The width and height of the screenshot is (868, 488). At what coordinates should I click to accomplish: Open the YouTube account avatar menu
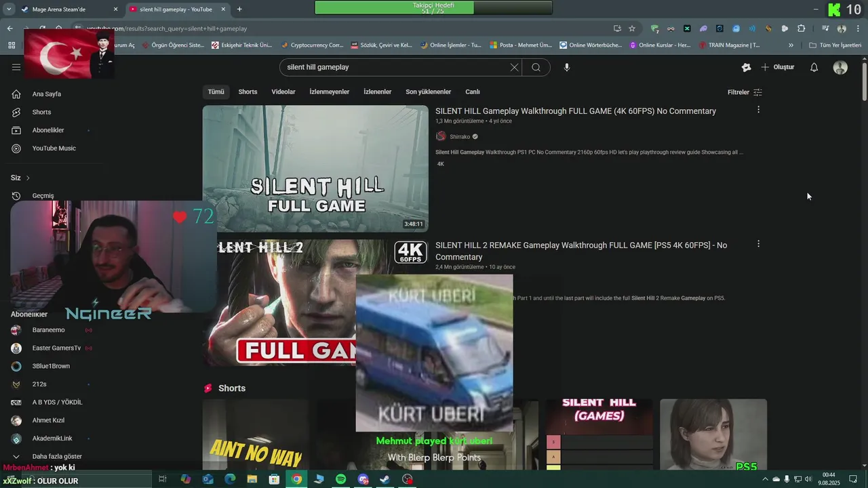(840, 67)
